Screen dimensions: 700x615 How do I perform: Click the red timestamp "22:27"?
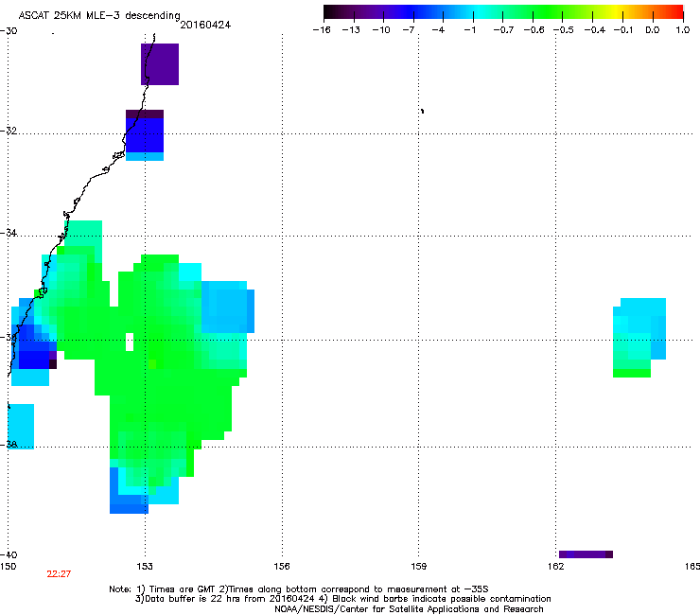[x=59, y=574]
